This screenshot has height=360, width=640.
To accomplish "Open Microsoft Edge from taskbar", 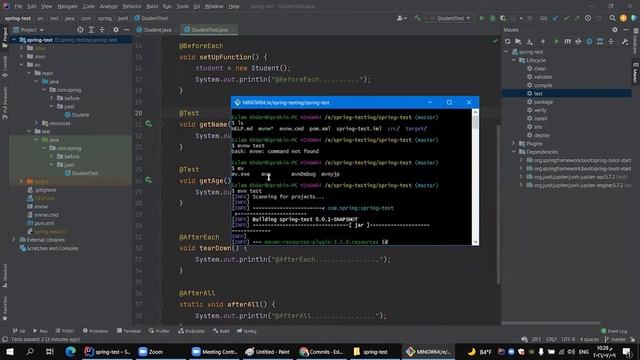I will coord(70,351).
